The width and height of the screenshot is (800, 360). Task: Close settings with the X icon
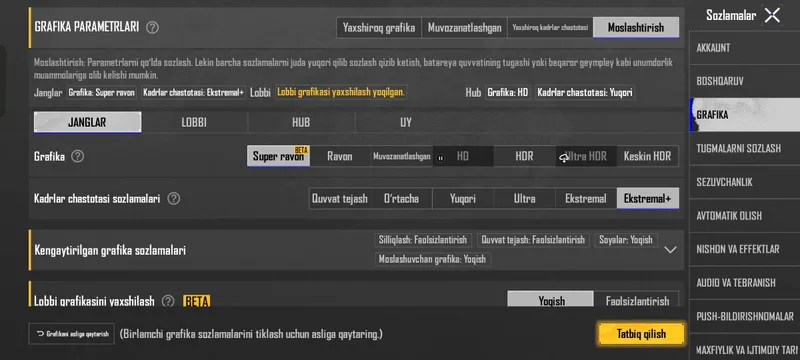772,15
